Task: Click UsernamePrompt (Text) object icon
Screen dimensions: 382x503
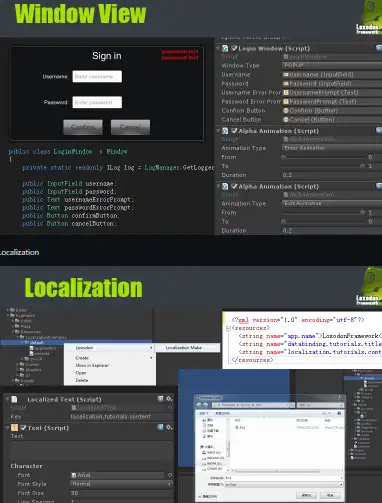Action: tap(286, 93)
